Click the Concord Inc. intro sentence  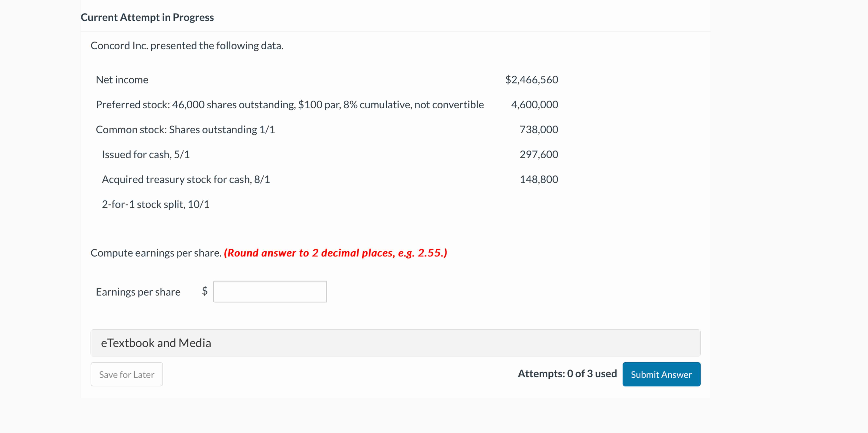(187, 46)
